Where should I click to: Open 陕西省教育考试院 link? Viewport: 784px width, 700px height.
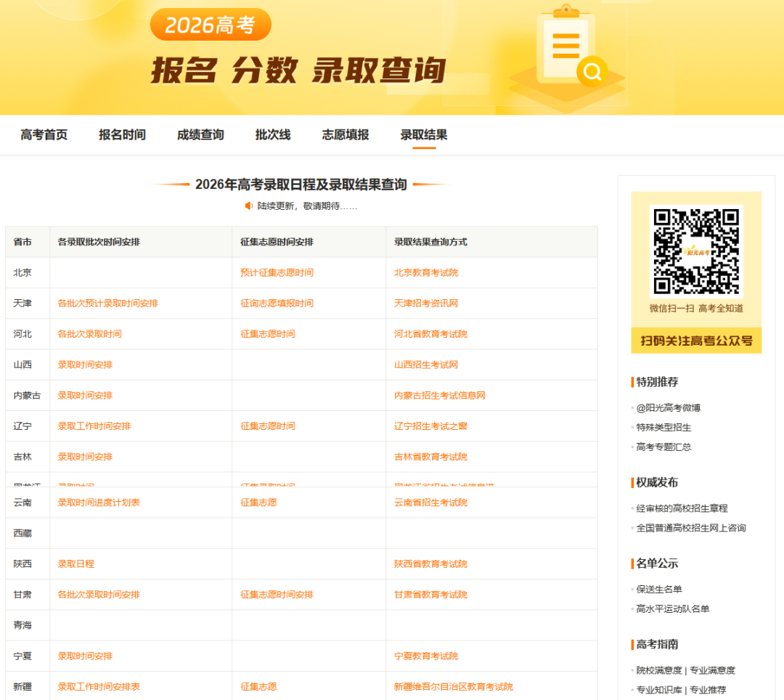pos(430,564)
